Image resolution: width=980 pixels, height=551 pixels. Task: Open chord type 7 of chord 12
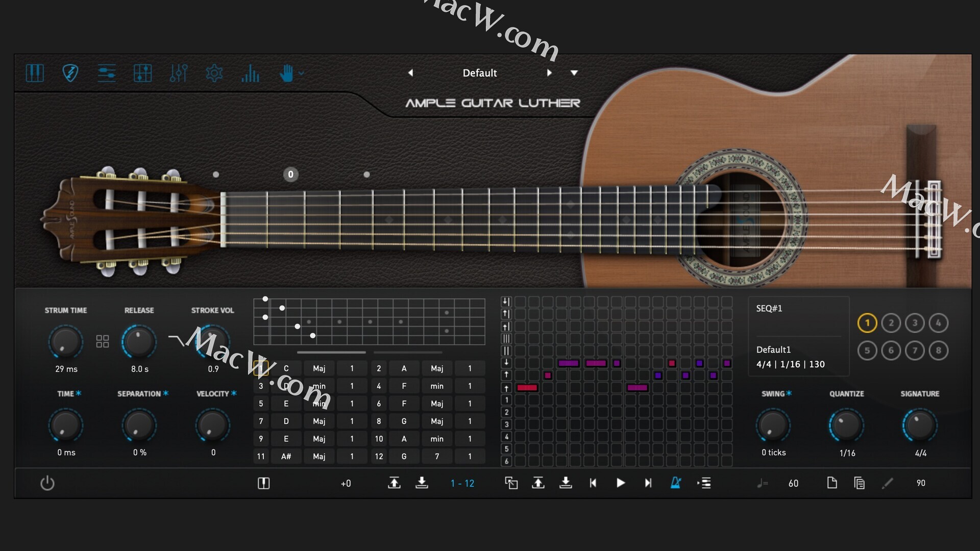click(x=437, y=456)
